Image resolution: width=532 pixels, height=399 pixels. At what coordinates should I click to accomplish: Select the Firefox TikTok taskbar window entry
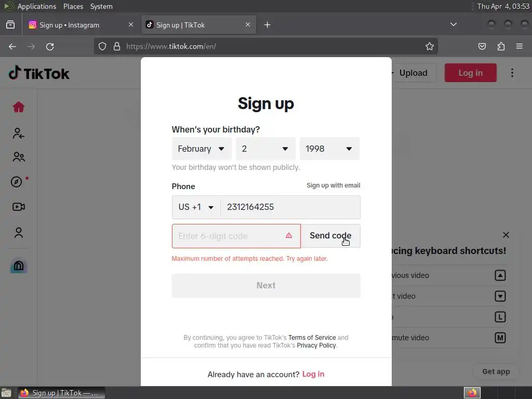[x=61, y=393]
